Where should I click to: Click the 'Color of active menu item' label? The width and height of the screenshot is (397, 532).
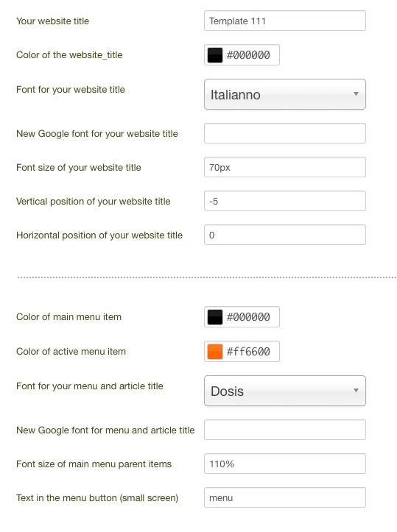coord(71,352)
